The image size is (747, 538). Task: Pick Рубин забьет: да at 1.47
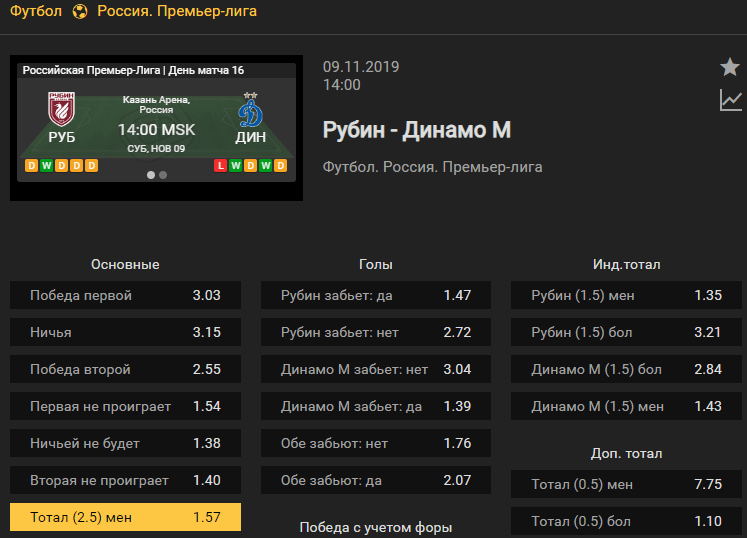coord(376,295)
